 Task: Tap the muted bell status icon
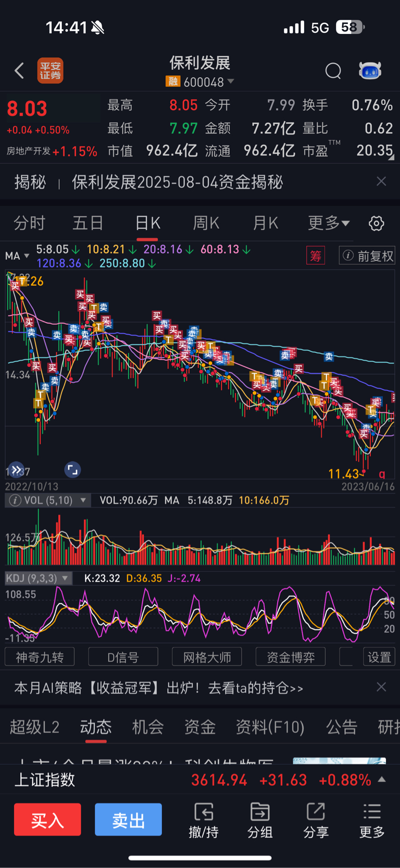click(97, 27)
